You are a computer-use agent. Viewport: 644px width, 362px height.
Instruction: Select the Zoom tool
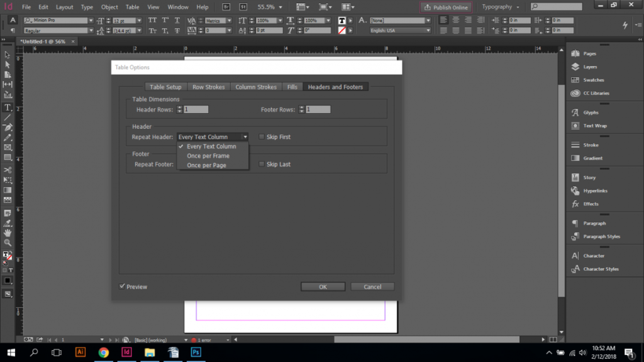(x=8, y=242)
